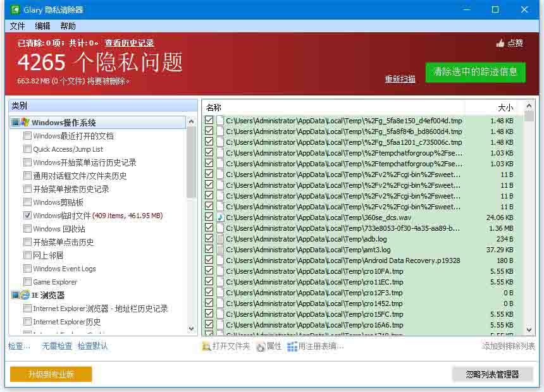Click the Windows flag icon in category tree
Screen dimensions: 544x392
point(25,123)
